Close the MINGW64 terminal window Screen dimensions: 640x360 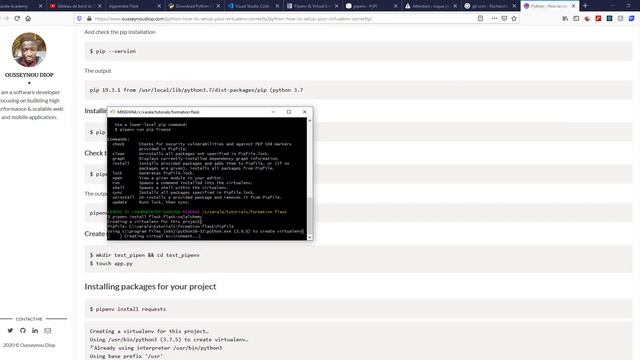(x=304, y=112)
